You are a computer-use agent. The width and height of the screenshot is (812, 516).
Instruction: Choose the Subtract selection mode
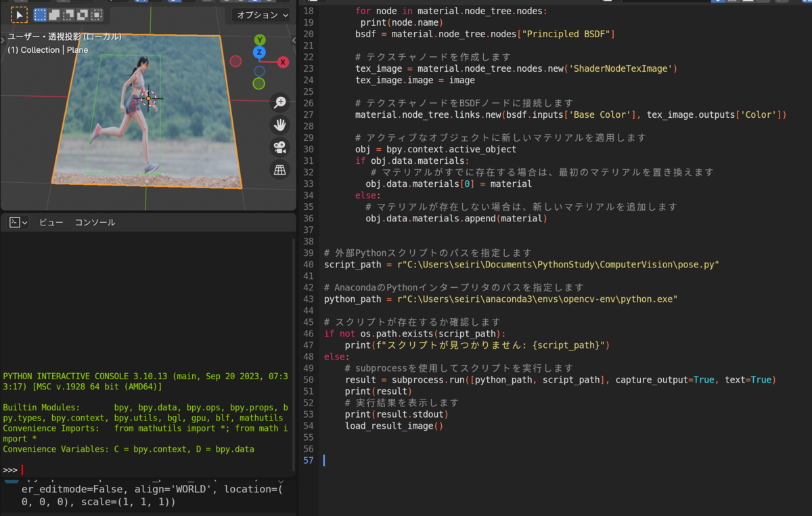(69, 14)
